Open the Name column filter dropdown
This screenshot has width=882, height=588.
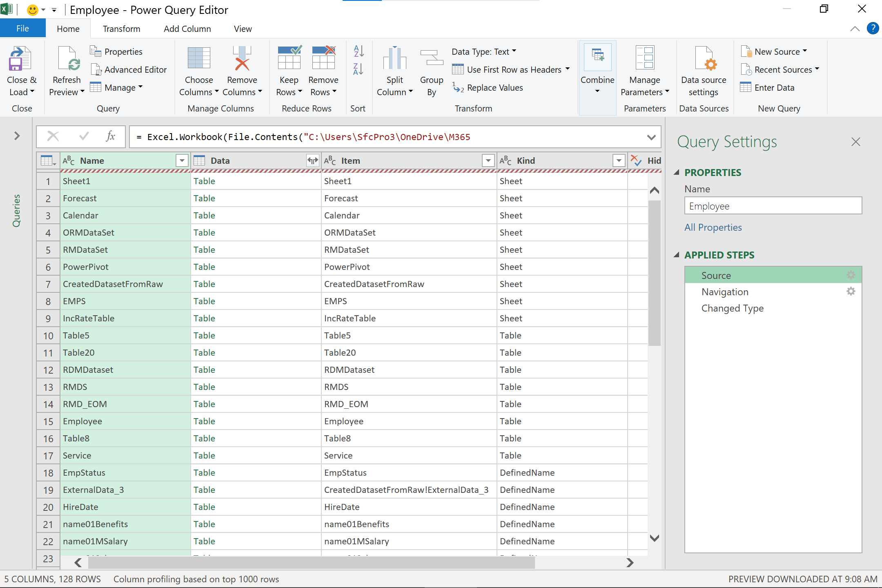182,161
